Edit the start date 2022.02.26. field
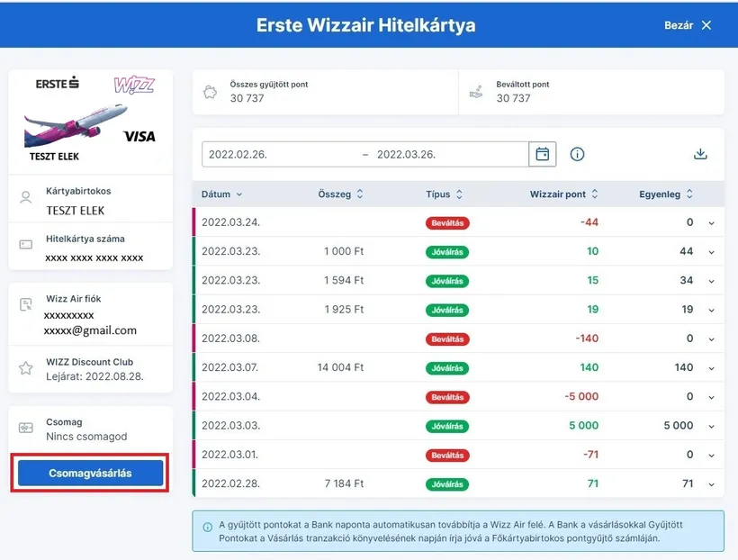Screen dimensions: 738x560 (279, 154)
